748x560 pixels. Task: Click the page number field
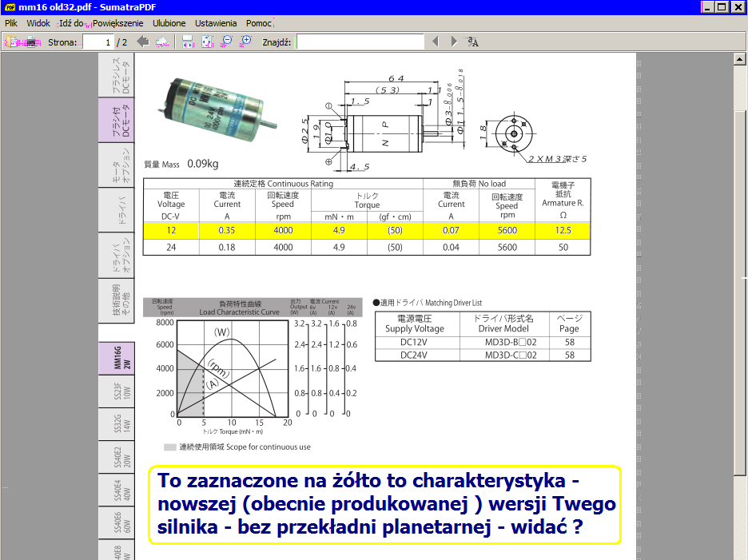[97, 42]
